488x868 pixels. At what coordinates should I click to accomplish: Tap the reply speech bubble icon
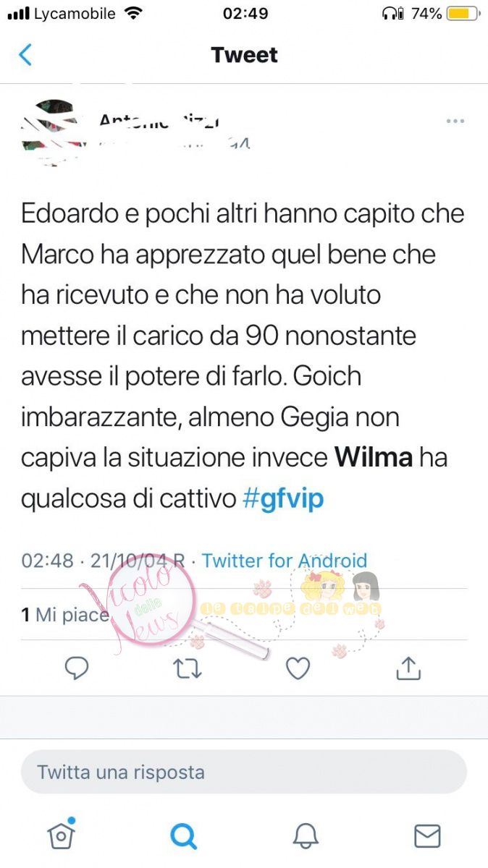point(77,668)
